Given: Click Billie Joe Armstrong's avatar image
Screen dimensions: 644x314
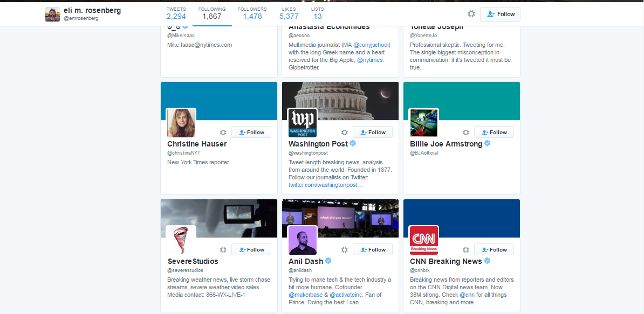Looking at the screenshot, I should [x=424, y=123].
